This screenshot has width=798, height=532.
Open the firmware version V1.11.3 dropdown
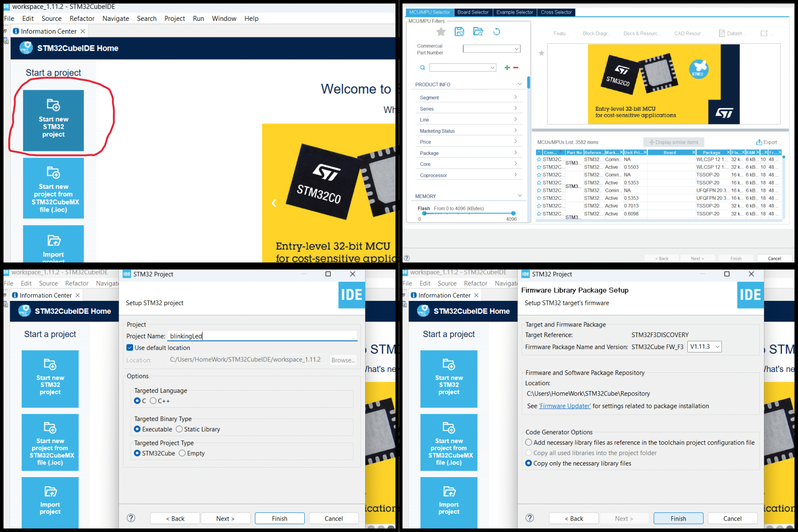coord(704,347)
